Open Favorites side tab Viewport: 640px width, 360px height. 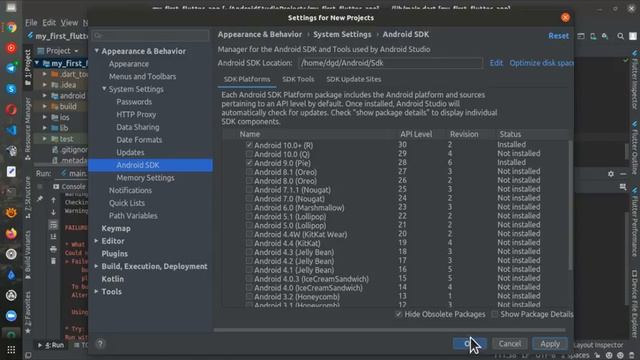click(x=28, y=312)
